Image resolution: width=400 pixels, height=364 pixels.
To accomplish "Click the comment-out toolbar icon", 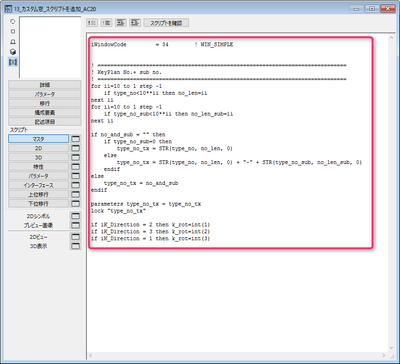I will [x=92, y=23].
